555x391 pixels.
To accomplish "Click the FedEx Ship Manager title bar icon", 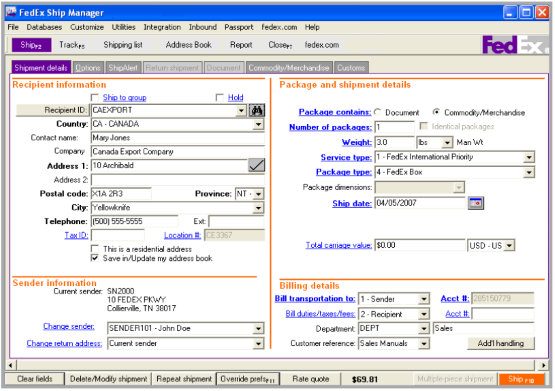I will [11, 12].
